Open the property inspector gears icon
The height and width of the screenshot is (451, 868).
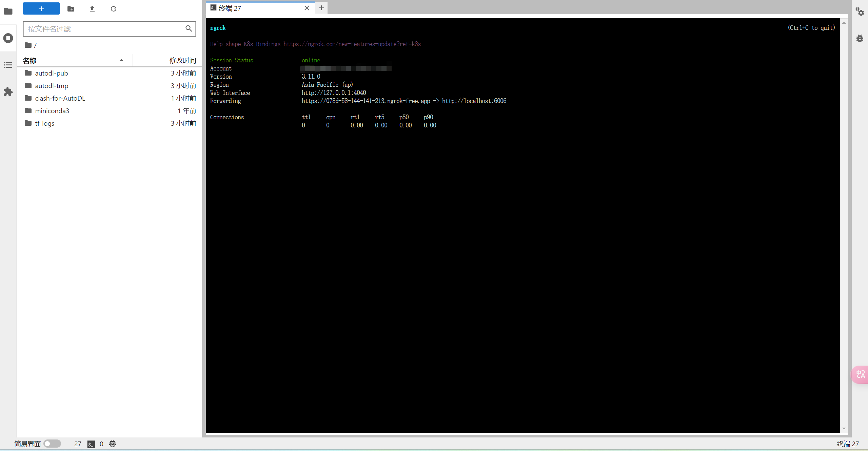tap(860, 12)
